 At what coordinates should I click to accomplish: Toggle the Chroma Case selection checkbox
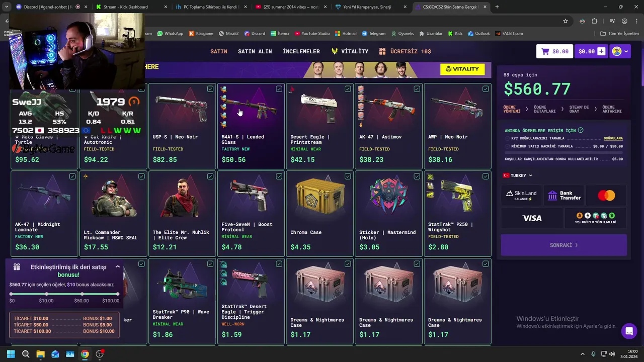tap(348, 176)
